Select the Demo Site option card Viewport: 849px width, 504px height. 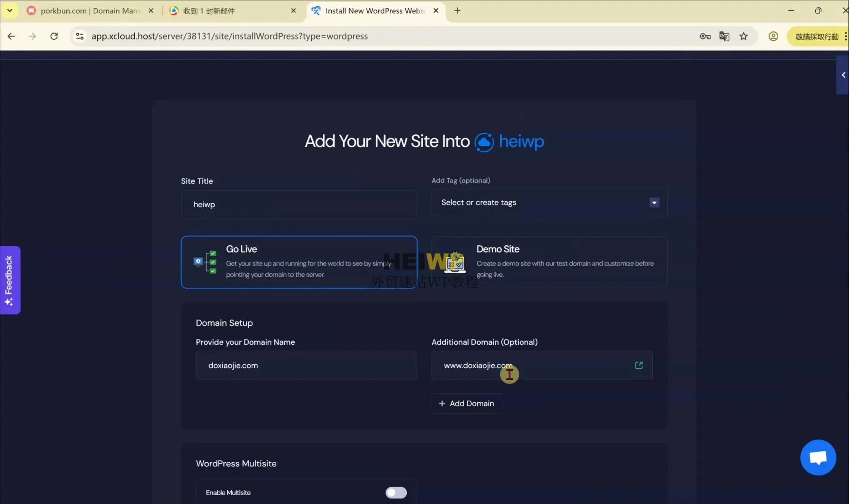[549, 262]
